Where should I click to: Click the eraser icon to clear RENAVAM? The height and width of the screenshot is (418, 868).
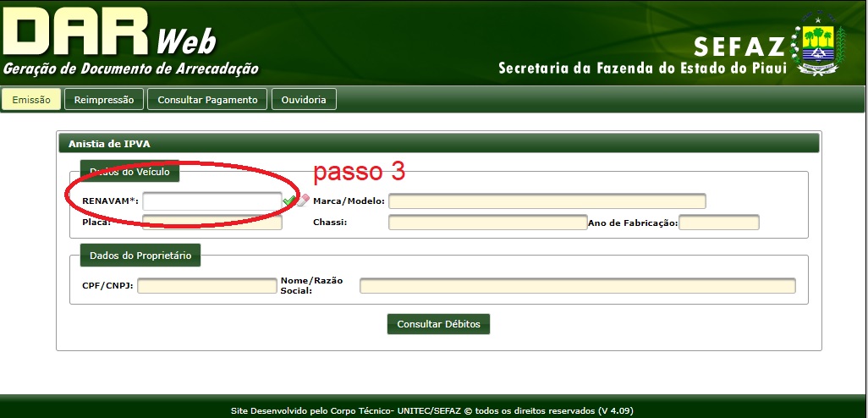[x=302, y=201]
